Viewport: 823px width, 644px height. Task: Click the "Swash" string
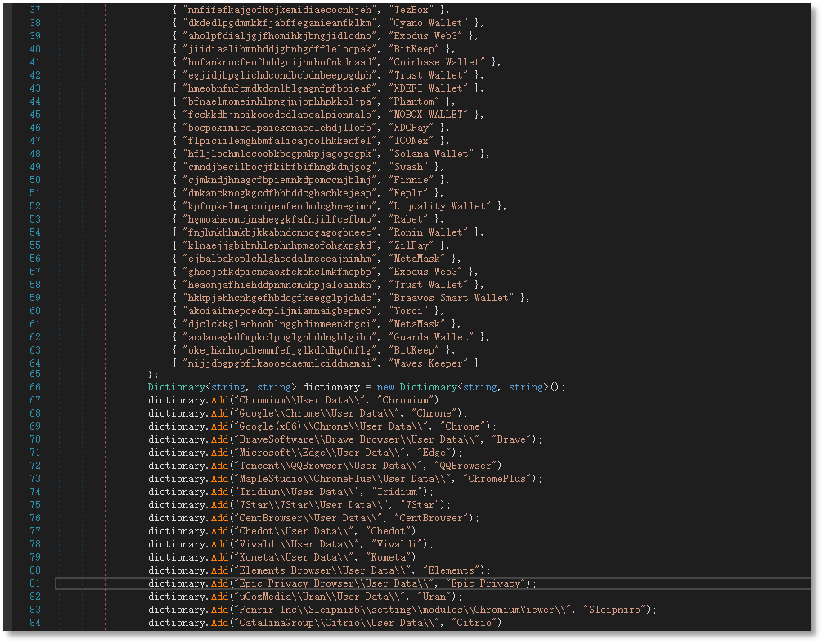coord(409,167)
